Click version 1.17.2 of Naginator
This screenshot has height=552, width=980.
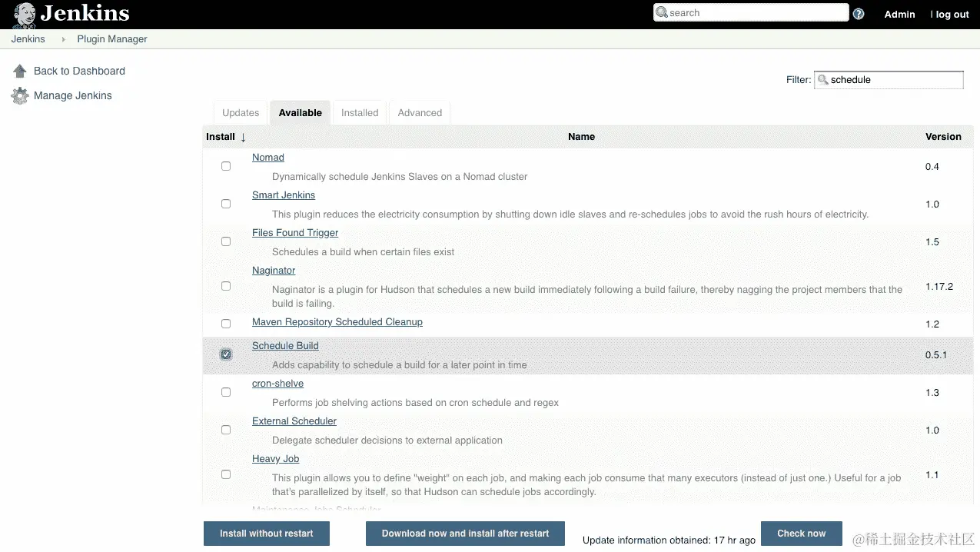pyautogui.click(x=939, y=287)
